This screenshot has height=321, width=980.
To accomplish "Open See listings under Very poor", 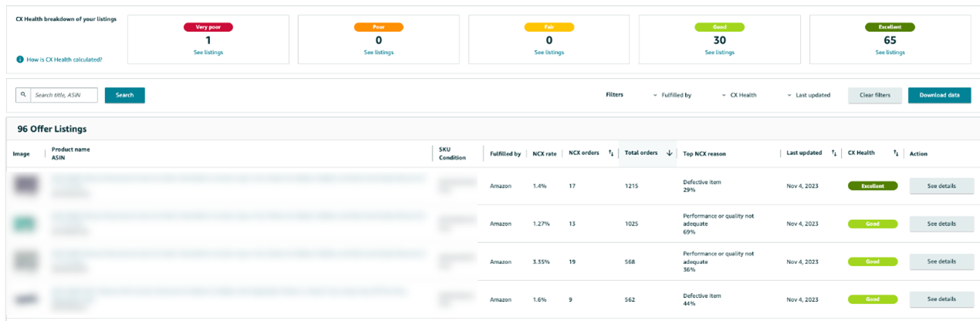I will 208,52.
